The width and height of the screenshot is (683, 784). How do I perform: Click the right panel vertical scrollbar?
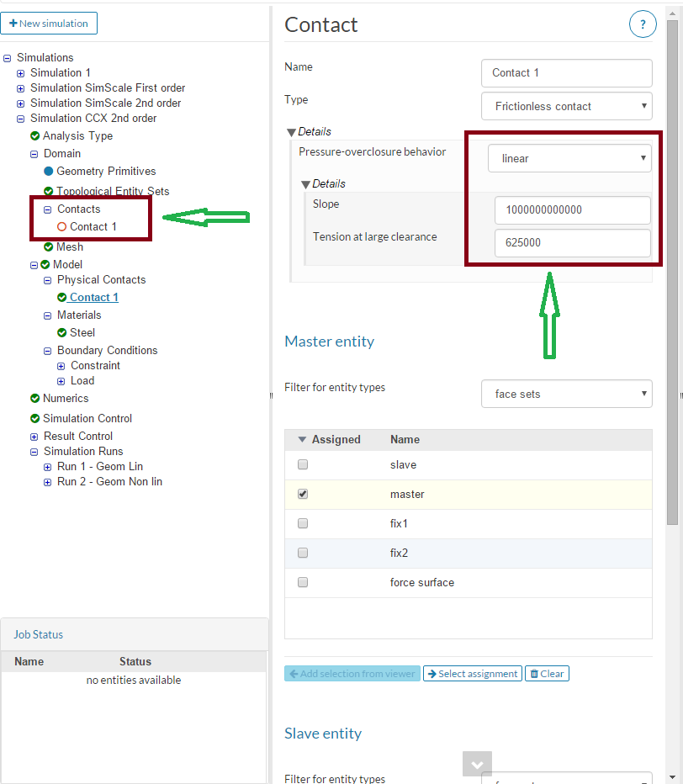pos(672,273)
